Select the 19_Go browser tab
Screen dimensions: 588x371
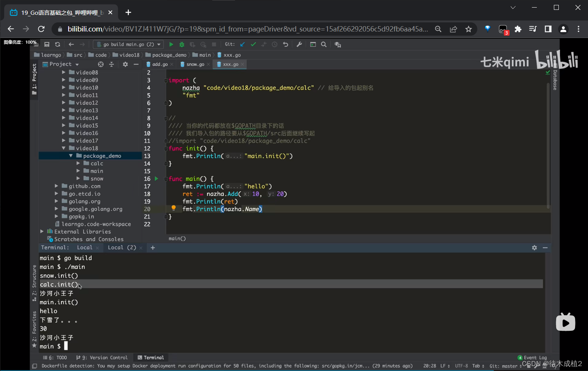coord(61,13)
